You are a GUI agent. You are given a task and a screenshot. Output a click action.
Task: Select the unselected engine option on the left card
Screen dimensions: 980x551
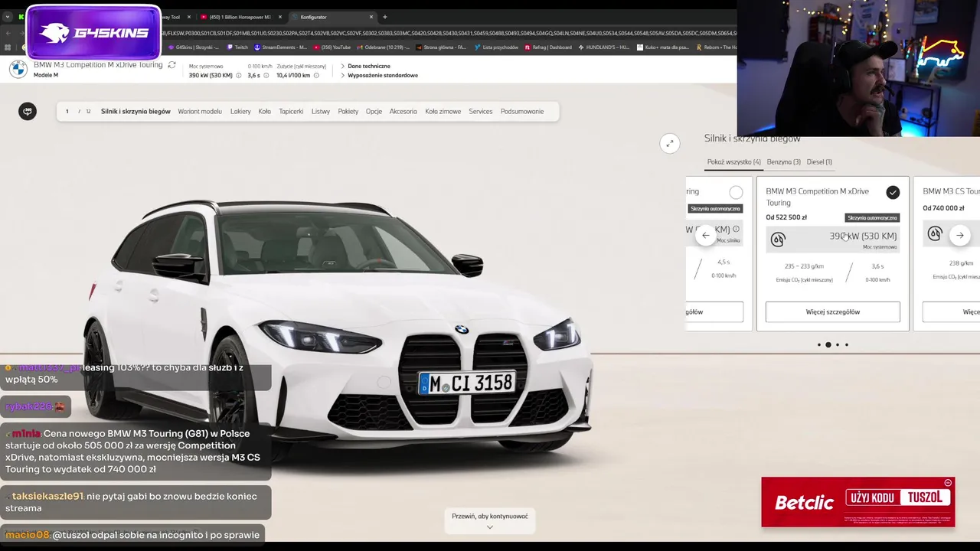pyautogui.click(x=736, y=192)
